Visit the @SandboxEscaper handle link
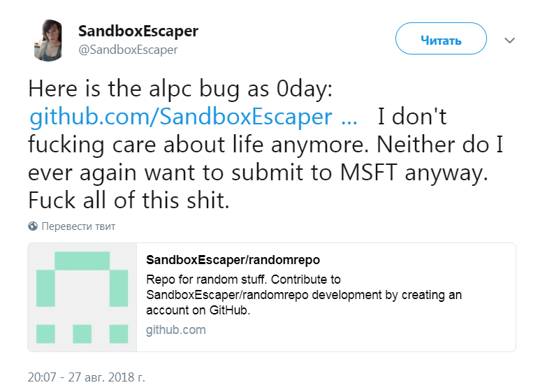Viewport: 538px width, 392px height. click(128, 50)
